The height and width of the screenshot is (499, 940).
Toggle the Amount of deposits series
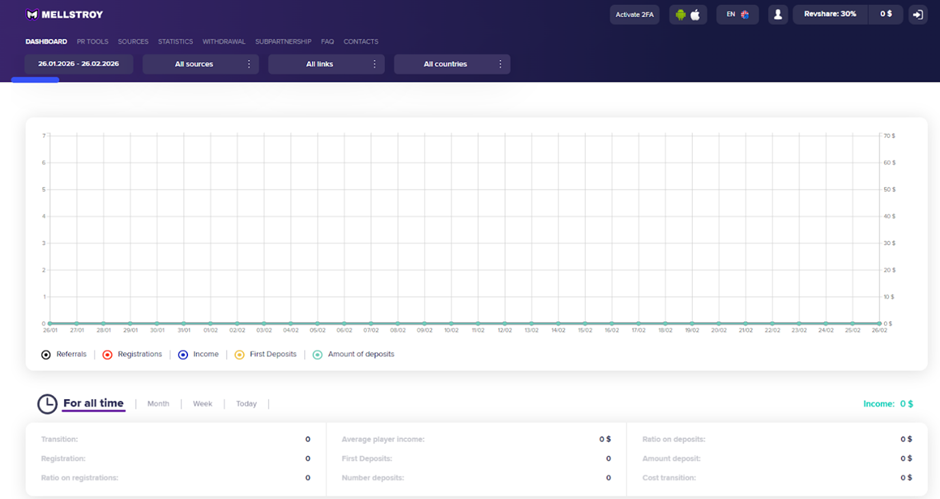(x=318, y=355)
